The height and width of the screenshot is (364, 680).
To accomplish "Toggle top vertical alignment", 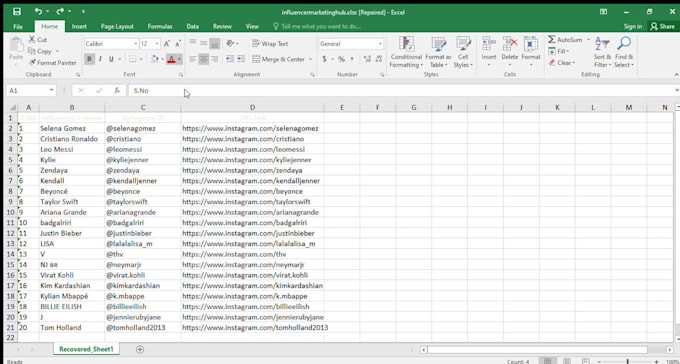I will click(193, 43).
